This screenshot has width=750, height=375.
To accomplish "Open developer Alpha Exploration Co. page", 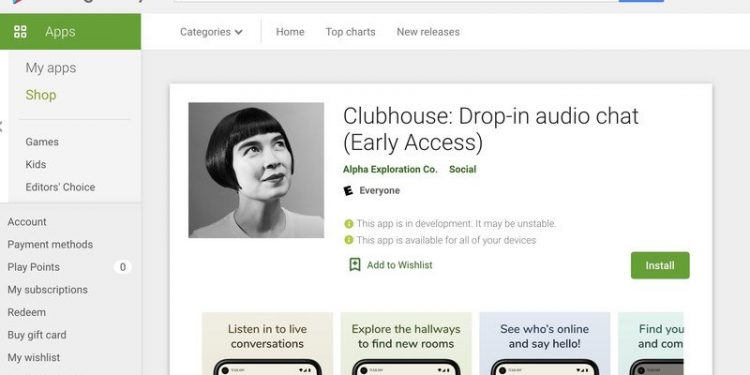I will click(390, 169).
